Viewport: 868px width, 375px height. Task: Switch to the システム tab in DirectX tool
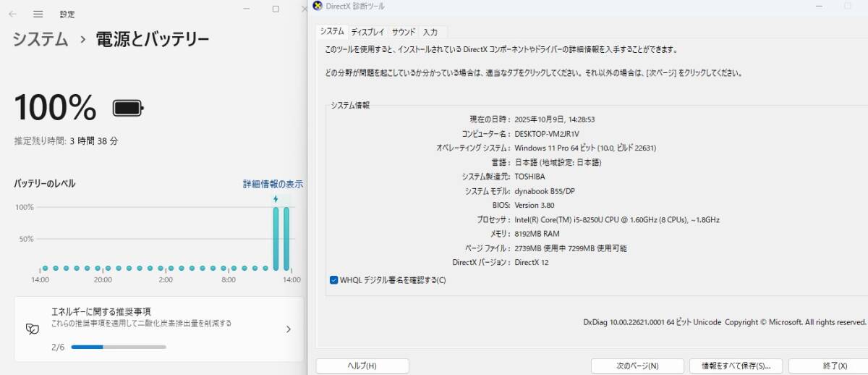pyautogui.click(x=332, y=32)
